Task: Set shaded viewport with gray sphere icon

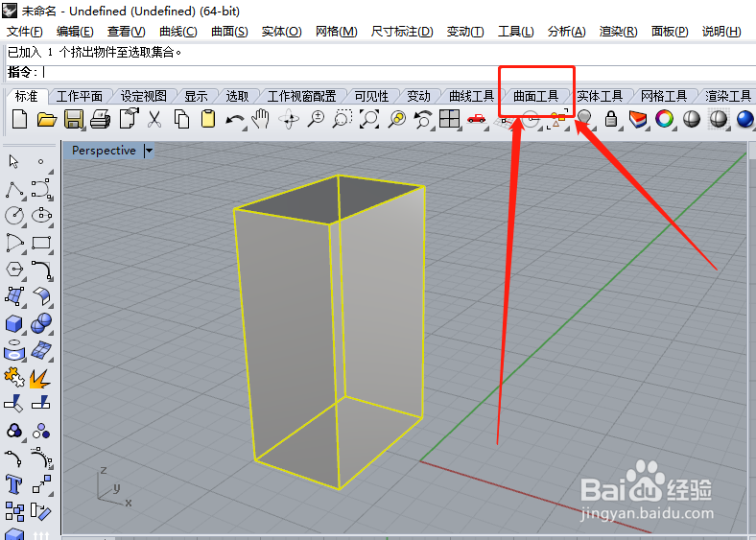Action: point(692,119)
